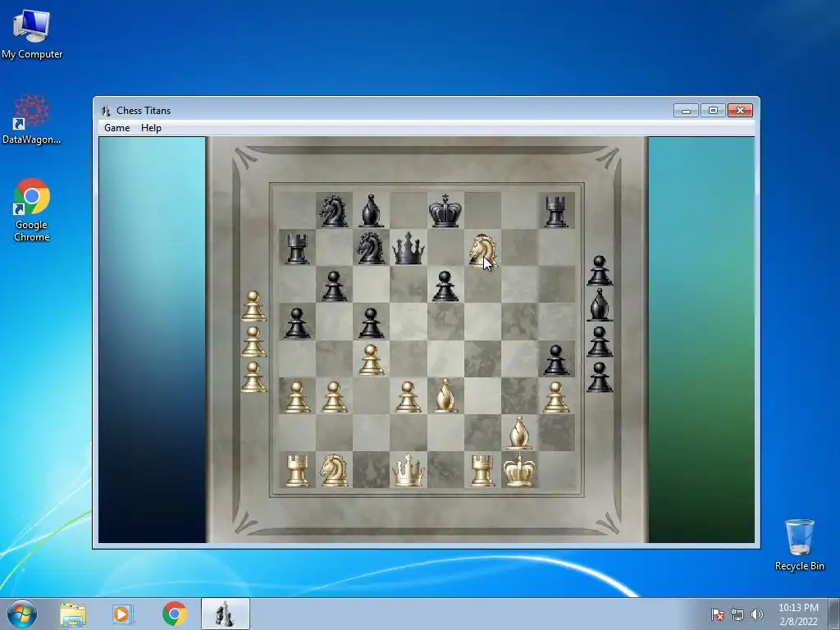Select the black pawn on h4

click(x=556, y=359)
